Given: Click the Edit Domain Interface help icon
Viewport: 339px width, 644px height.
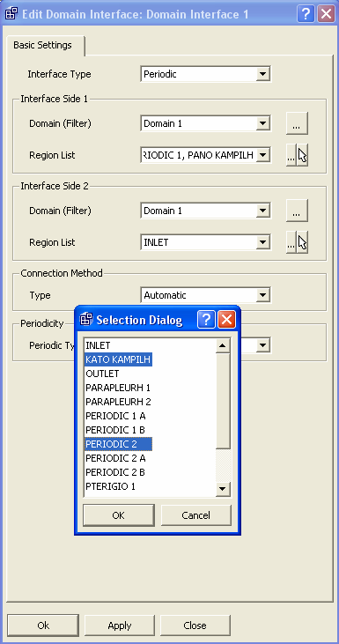Looking at the screenshot, I should click(306, 14).
